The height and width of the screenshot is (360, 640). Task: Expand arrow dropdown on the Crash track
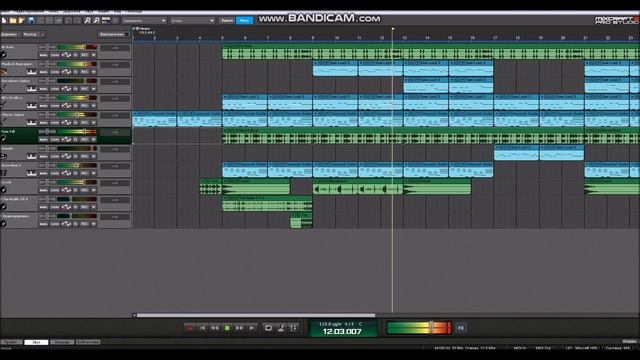(94, 190)
